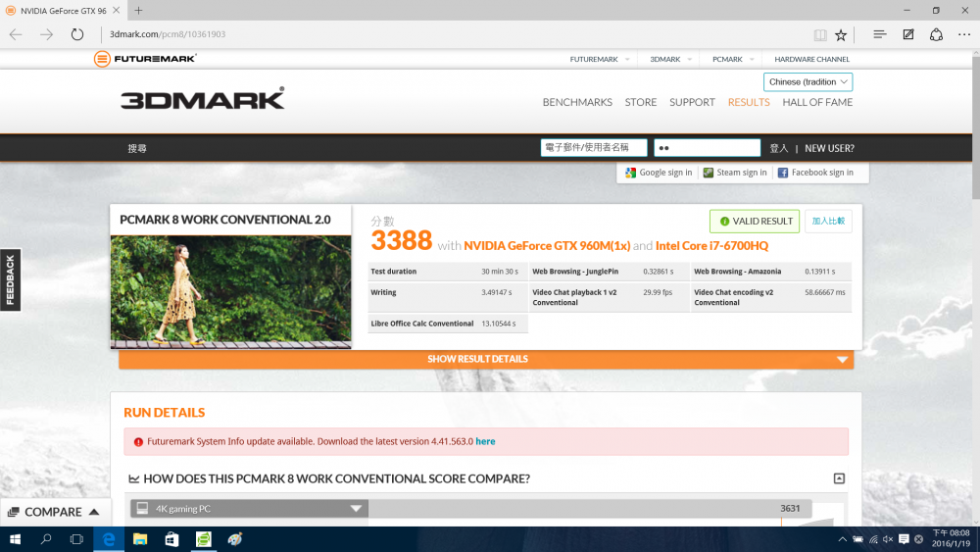Open File Explorer from taskbar
980x552 pixels.
140,539
